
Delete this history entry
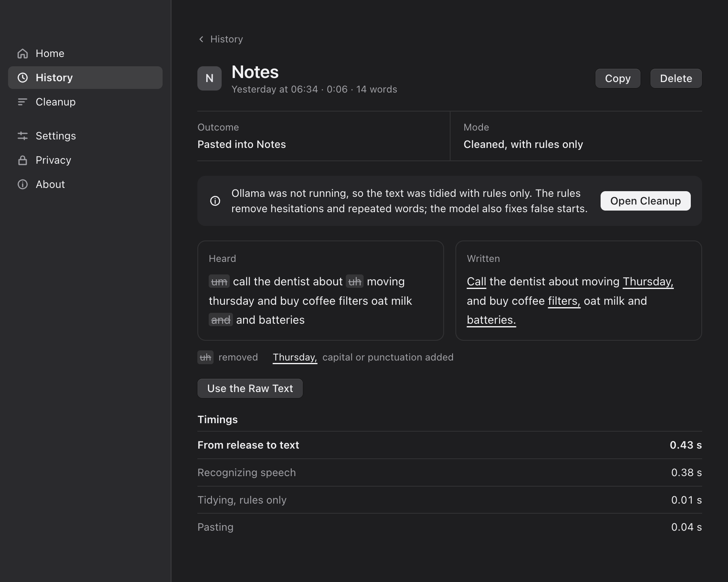[676, 78]
